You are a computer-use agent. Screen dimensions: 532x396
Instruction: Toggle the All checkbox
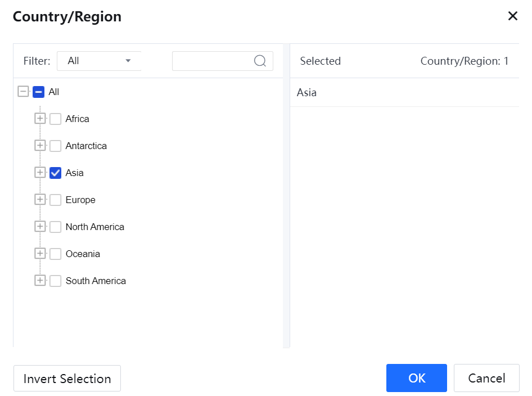point(38,92)
